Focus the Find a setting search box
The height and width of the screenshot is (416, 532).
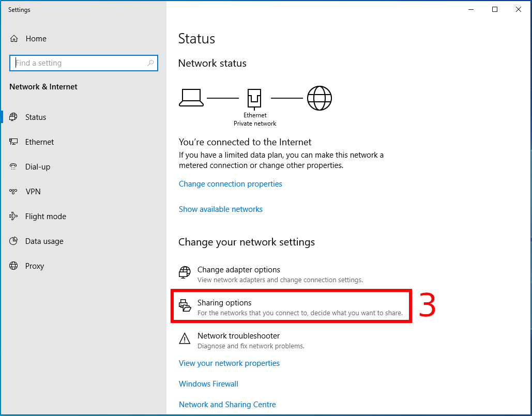coord(78,63)
